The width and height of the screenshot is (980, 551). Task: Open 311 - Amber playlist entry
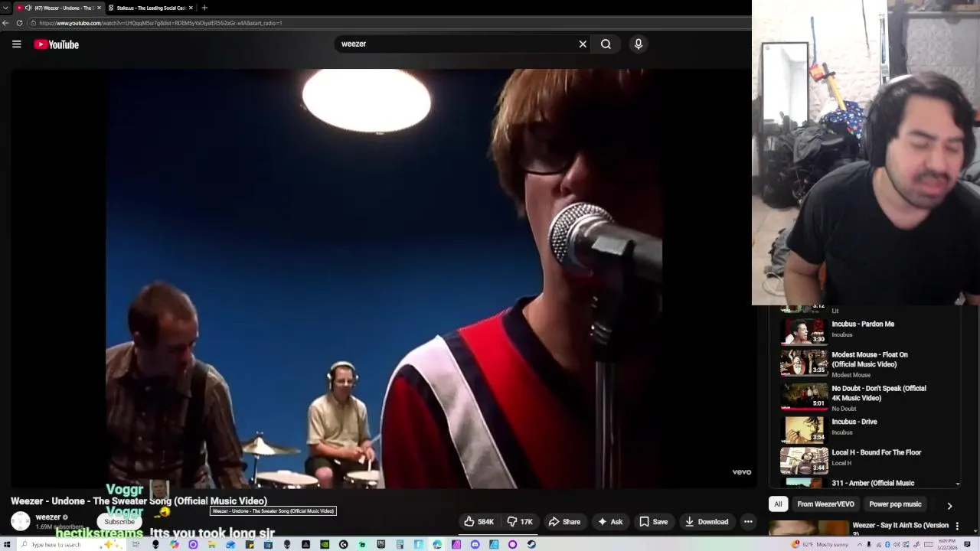point(873,483)
